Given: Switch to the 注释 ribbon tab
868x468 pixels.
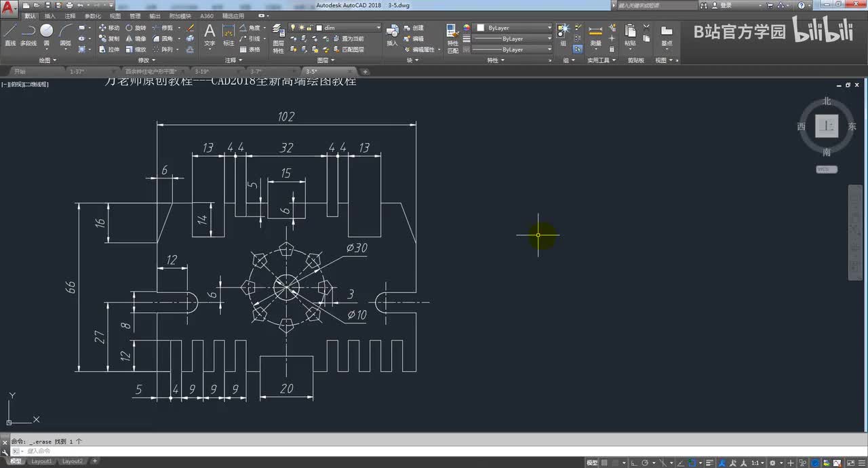Looking at the screenshot, I should [x=70, y=16].
